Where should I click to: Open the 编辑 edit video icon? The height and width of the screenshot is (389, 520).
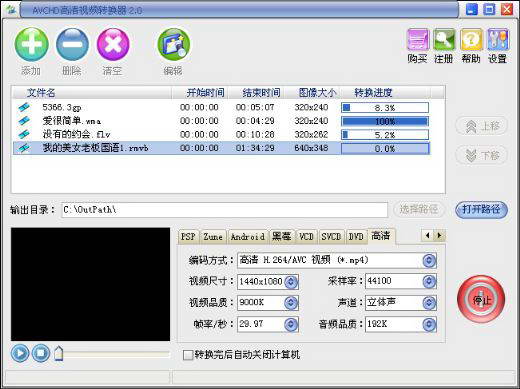tap(174, 44)
